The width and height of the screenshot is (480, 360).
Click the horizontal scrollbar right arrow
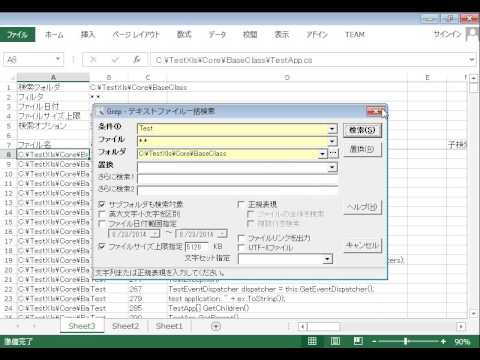[461, 326]
